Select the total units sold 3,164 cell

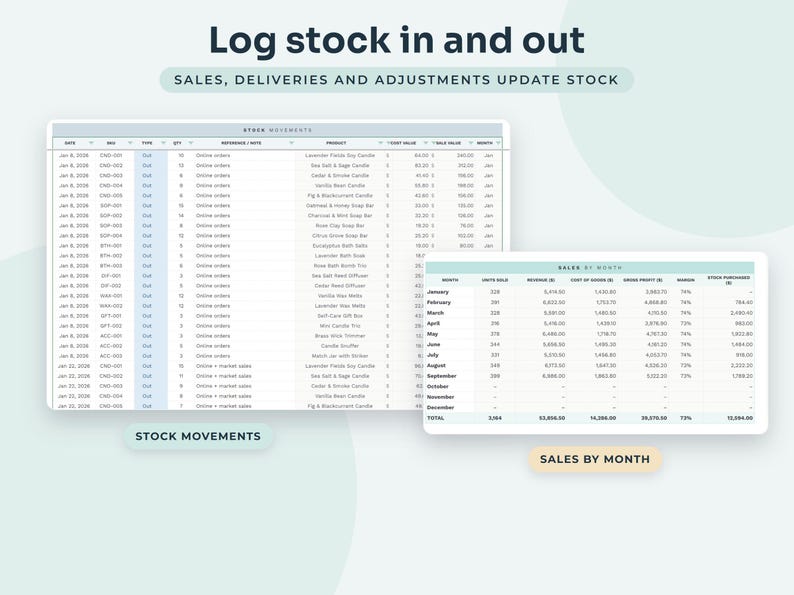[x=495, y=418]
